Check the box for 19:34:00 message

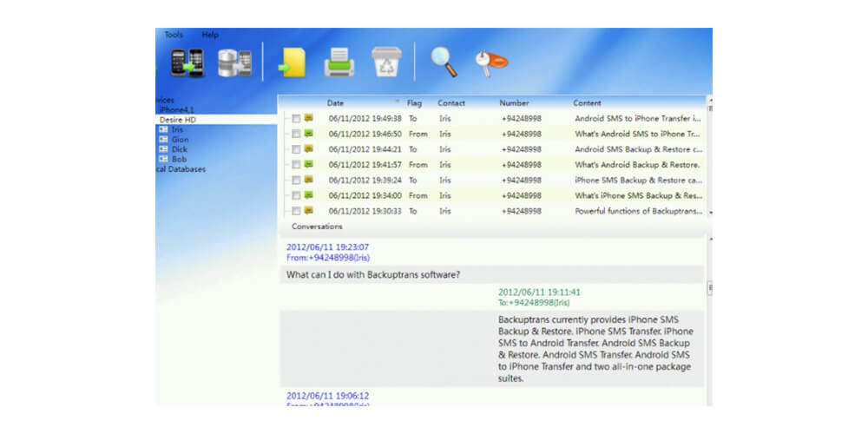pyautogui.click(x=296, y=196)
